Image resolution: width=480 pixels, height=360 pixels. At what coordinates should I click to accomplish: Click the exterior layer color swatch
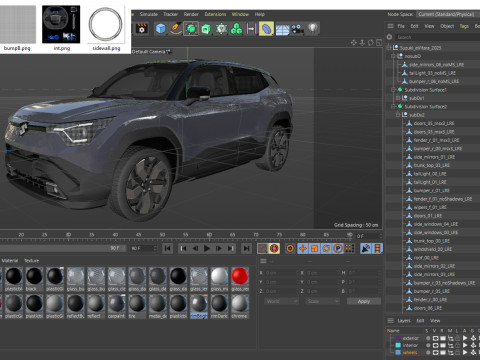(x=398, y=338)
